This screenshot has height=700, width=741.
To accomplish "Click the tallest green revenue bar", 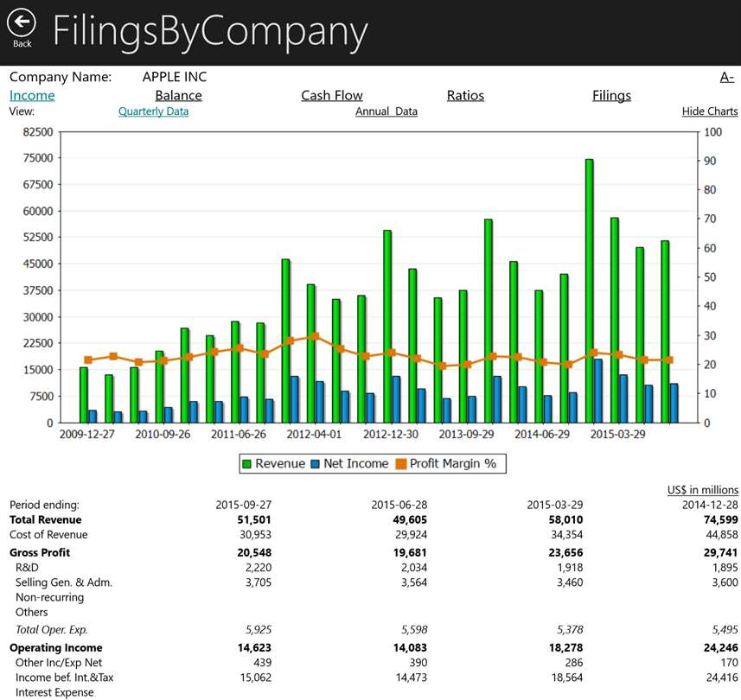I will pyautogui.click(x=589, y=291).
